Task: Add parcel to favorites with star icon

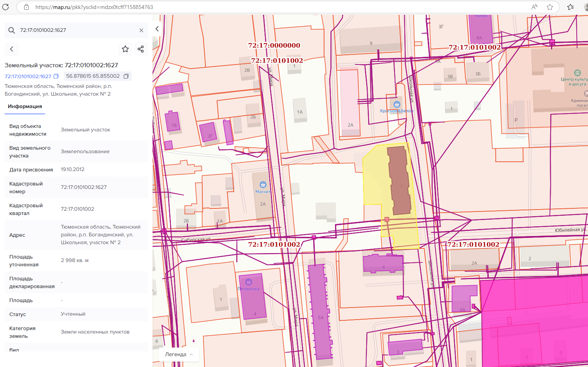Action: (x=125, y=49)
